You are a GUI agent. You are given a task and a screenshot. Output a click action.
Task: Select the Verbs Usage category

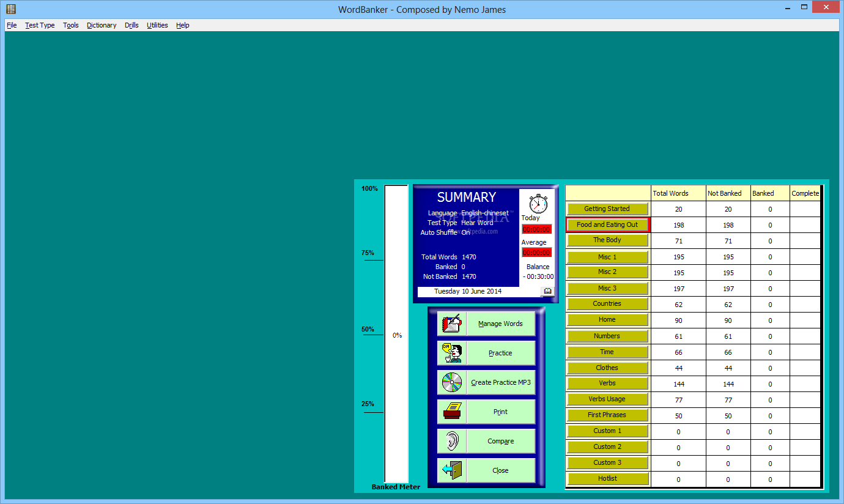607,399
